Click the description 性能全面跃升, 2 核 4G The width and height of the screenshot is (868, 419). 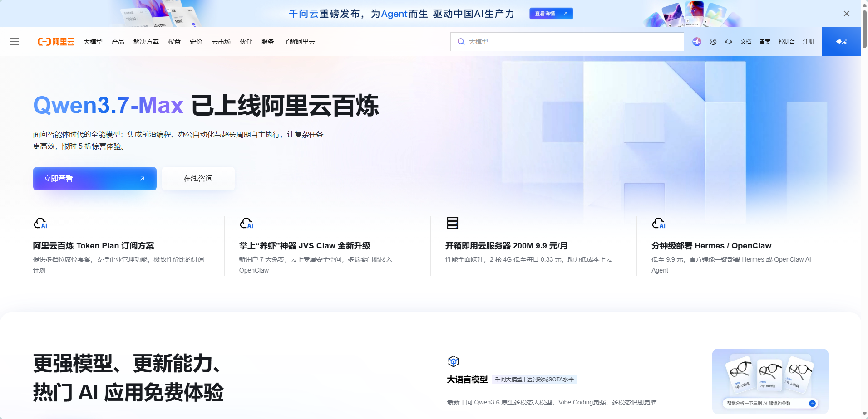[x=529, y=259]
